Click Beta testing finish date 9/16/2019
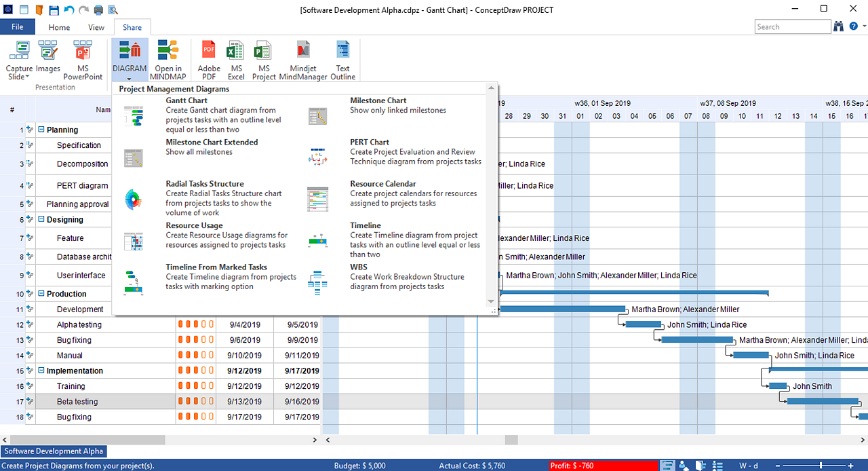 point(300,402)
